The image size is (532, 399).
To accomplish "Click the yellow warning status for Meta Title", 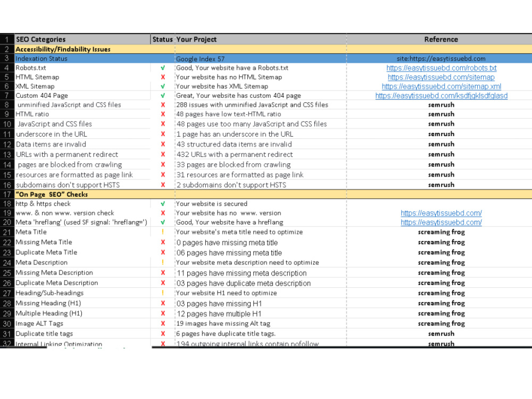I will pos(163,232).
